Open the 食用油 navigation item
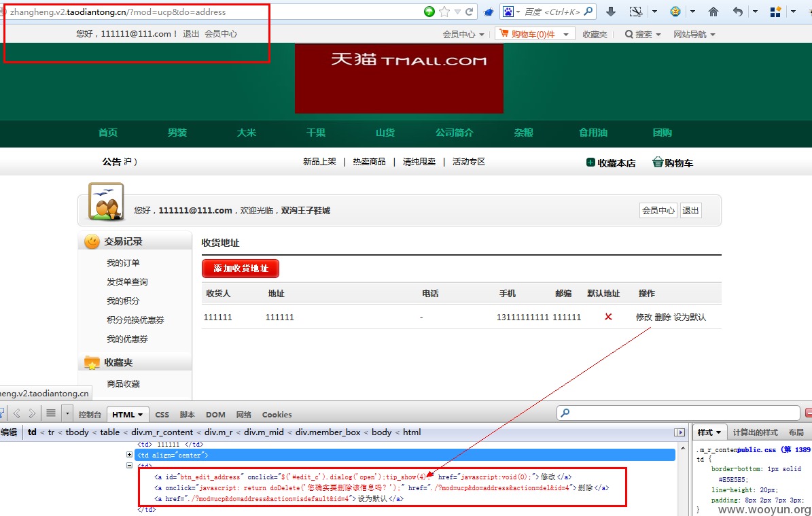The image size is (812, 516). (593, 133)
